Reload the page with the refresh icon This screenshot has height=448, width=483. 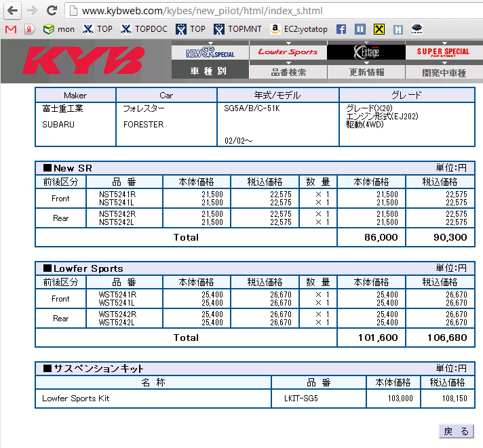51,11
